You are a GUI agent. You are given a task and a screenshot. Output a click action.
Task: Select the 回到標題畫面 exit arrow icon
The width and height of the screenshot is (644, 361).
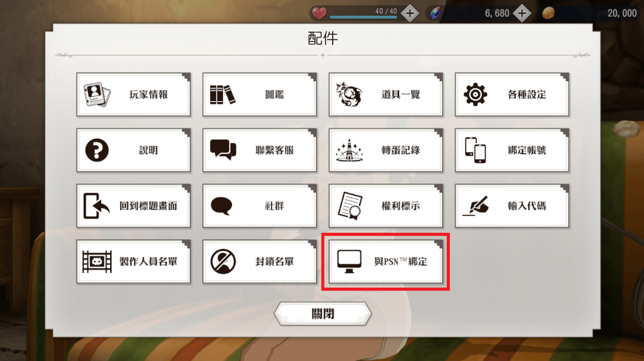[x=97, y=206]
